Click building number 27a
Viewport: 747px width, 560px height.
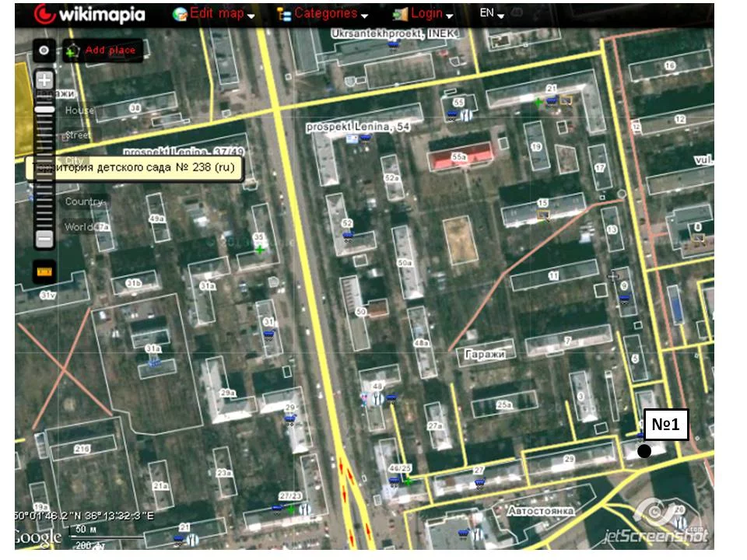click(435, 425)
